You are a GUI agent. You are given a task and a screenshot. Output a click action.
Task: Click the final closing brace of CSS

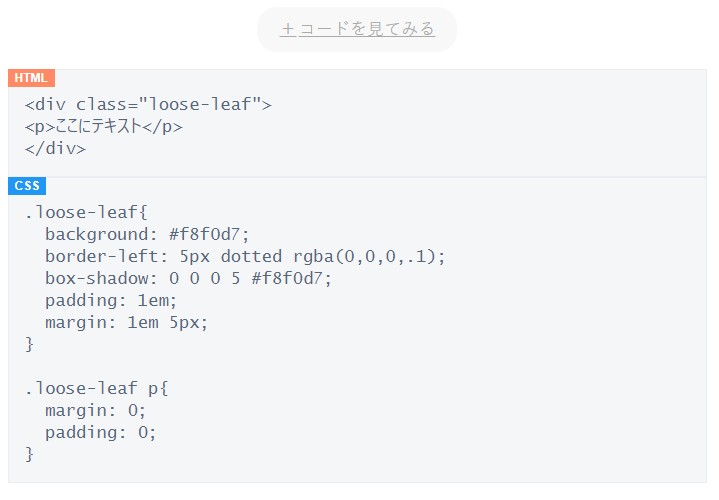[x=29, y=455]
